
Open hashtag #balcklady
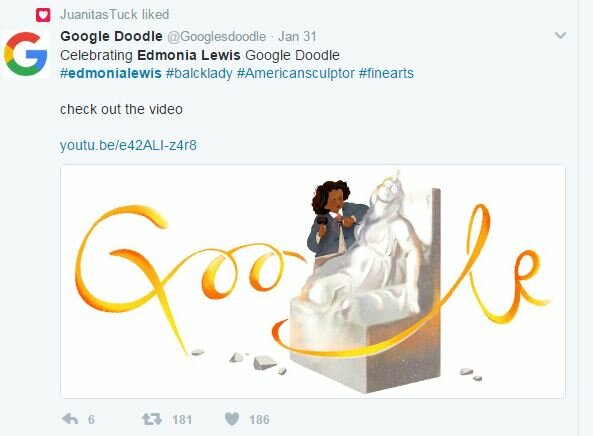coord(199,73)
